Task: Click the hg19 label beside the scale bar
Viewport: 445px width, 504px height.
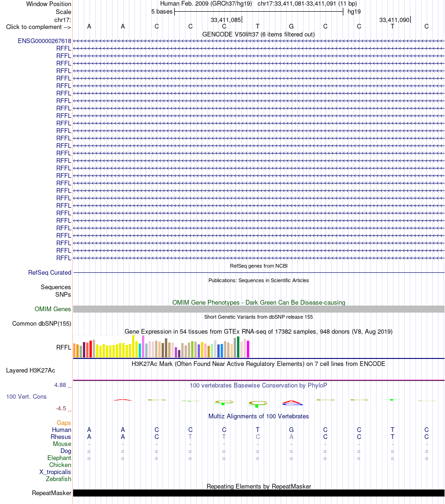Action: (x=354, y=12)
